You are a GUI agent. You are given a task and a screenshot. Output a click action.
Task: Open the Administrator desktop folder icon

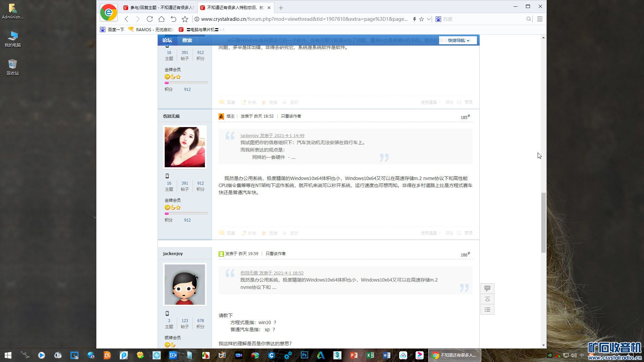tap(13, 11)
